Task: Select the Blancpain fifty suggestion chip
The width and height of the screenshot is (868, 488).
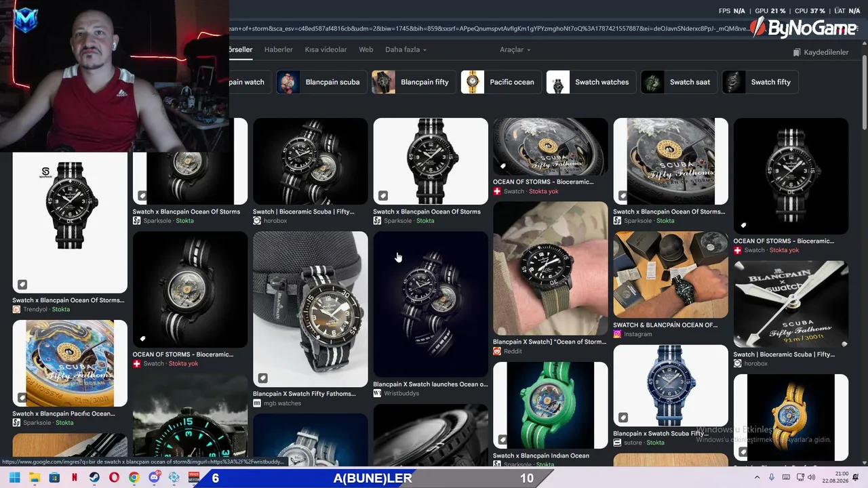Action: 413,82
